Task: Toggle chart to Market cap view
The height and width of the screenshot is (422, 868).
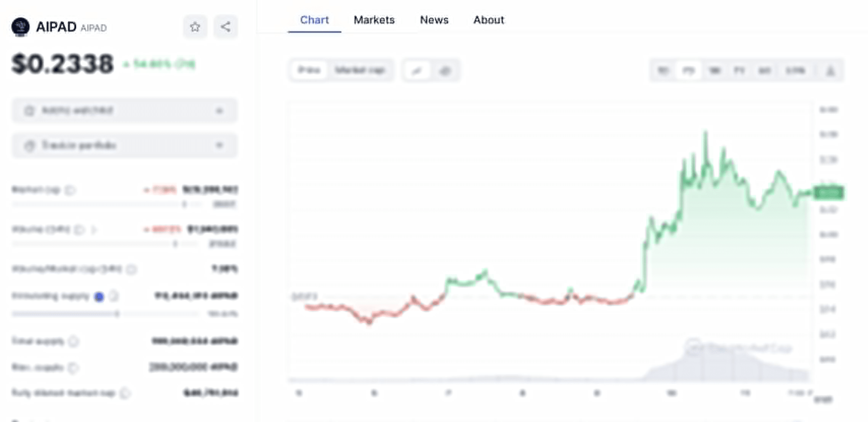Action: 360,70
